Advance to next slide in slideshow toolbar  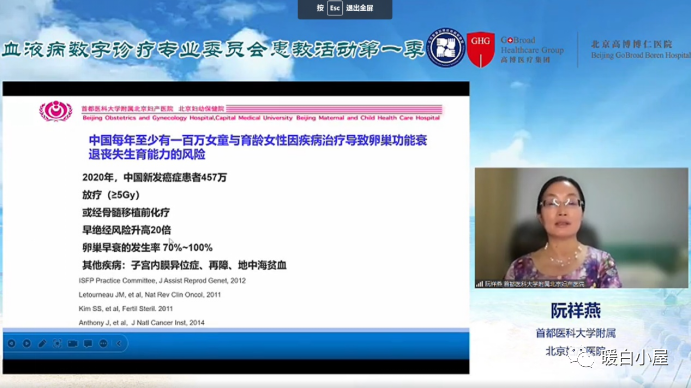[x=27, y=343]
